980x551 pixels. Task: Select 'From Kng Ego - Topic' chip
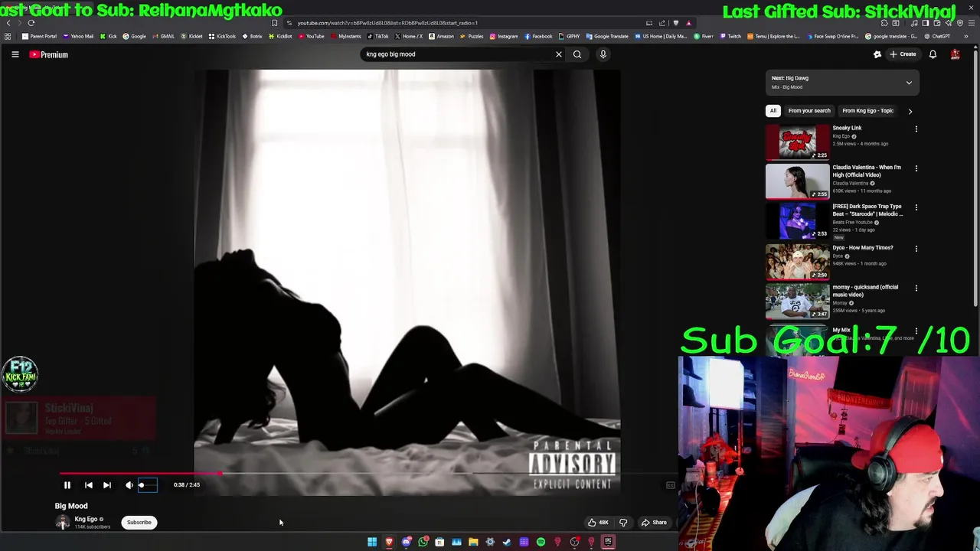pyautogui.click(x=867, y=110)
